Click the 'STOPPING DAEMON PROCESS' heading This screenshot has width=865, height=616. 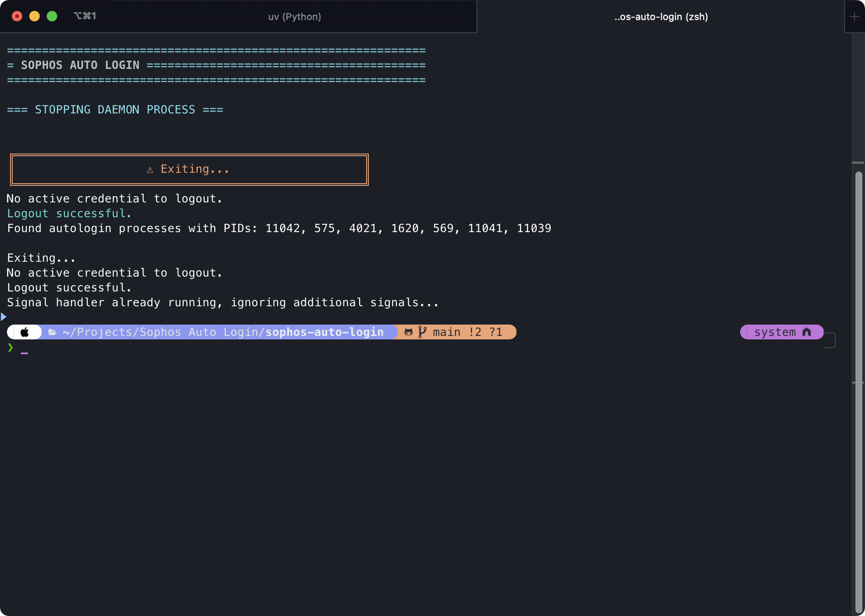[x=115, y=110]
